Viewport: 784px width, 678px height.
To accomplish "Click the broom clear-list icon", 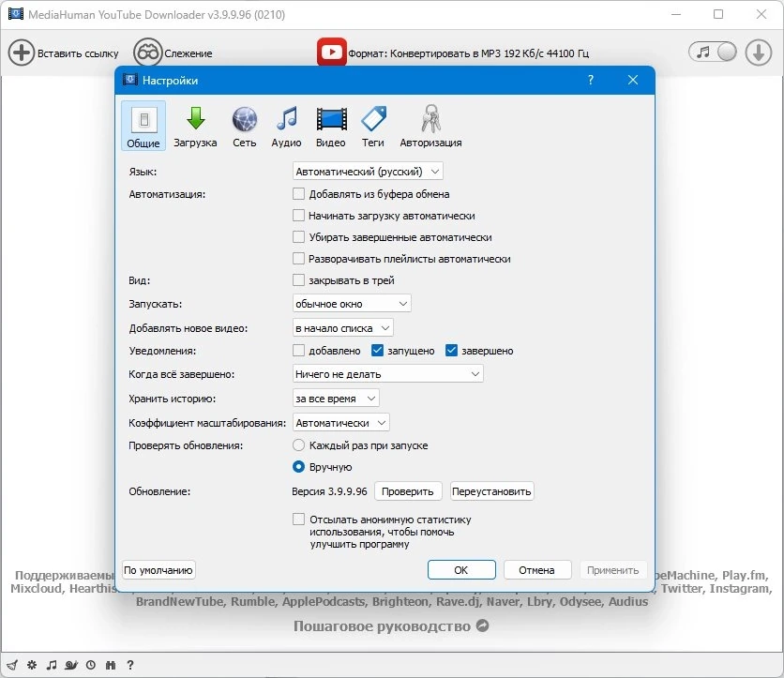I will click(12, 665).
